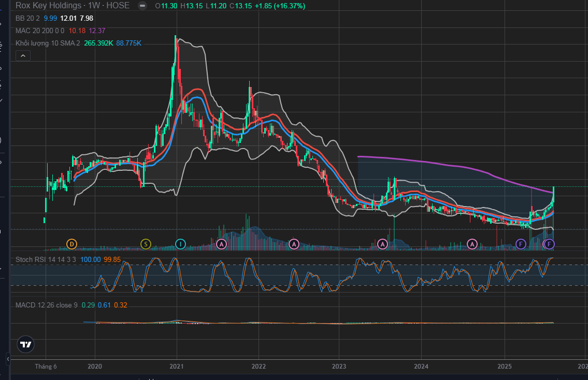Click the Tháng 6 time axis label
Screen dimensions: 588x380
coord(46,366)
